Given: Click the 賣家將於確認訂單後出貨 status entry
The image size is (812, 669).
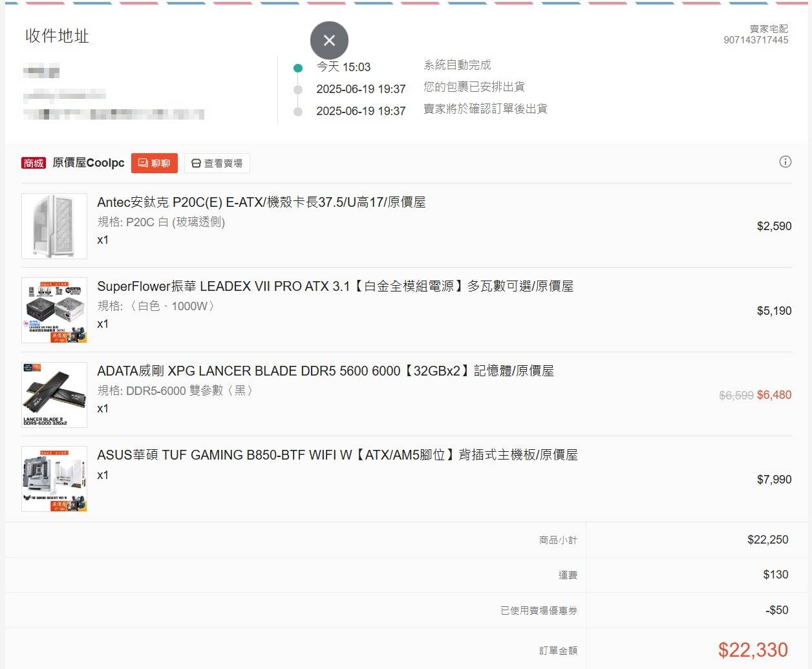Looking at the screenshot, I should click(x=485, y=109).
